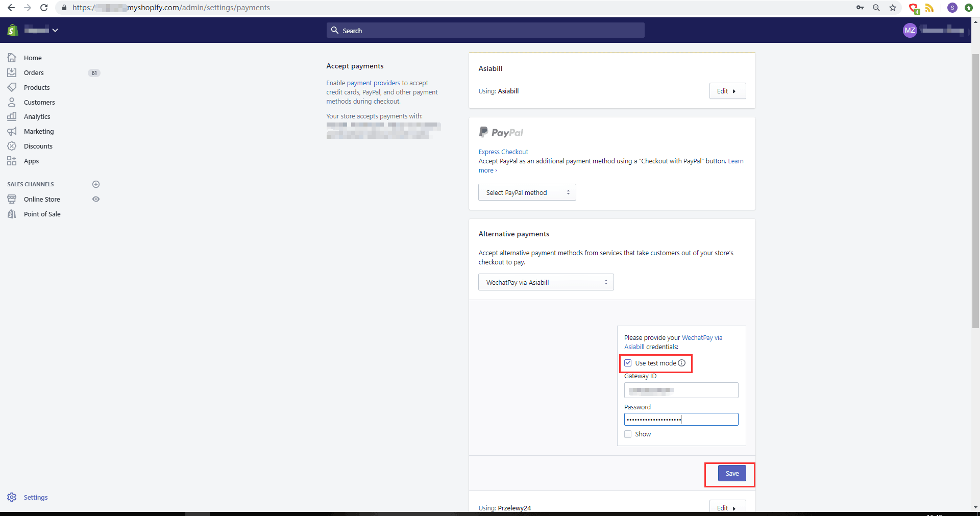Click the Point of Sale bag icon

pyautogui.click(x=12, y=214)
